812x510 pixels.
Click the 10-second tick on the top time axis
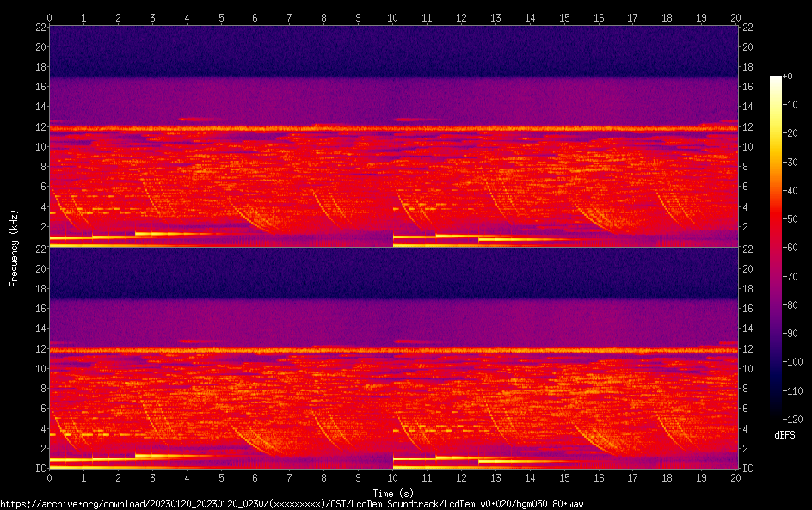coord(392,17)
